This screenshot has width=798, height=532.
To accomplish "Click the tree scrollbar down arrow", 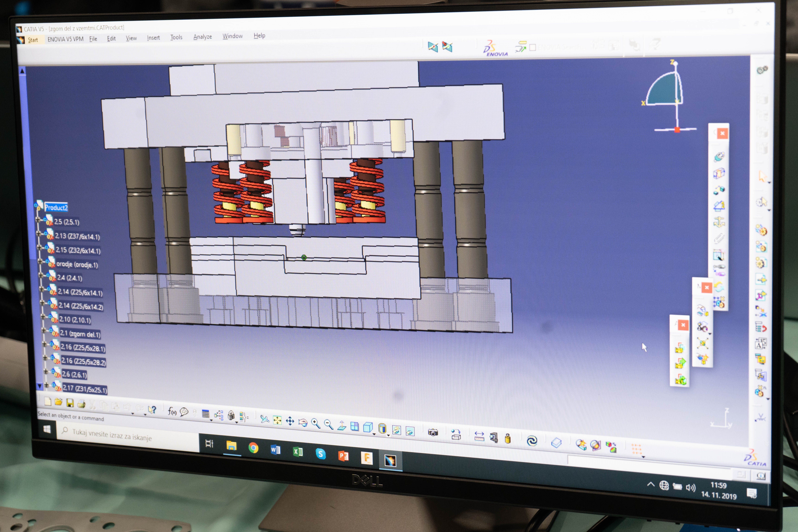I will 39,386.
